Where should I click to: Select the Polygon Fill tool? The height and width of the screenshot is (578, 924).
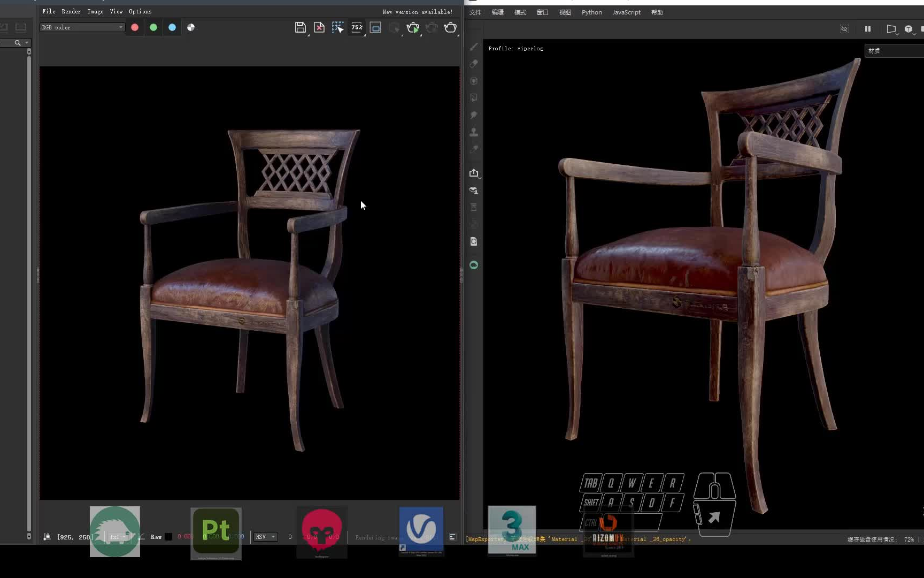(474, 98)
